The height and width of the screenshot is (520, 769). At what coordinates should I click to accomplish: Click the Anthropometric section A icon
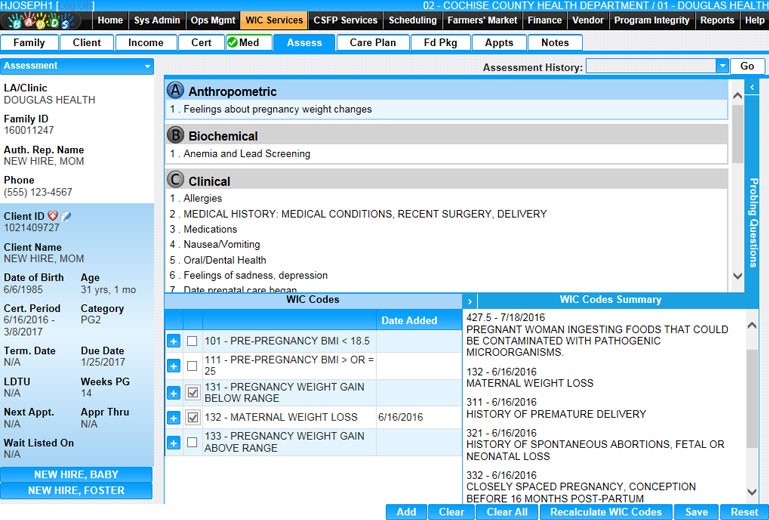(x=176, y=91)
